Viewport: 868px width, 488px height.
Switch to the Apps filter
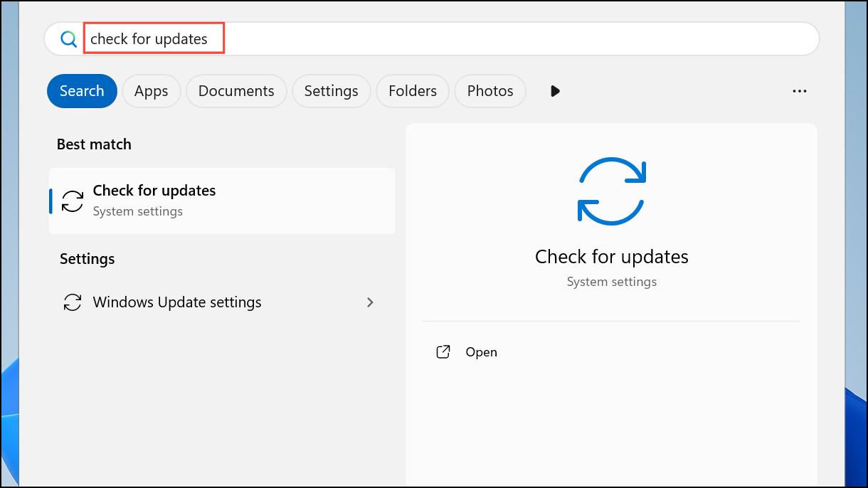point(152,91)
